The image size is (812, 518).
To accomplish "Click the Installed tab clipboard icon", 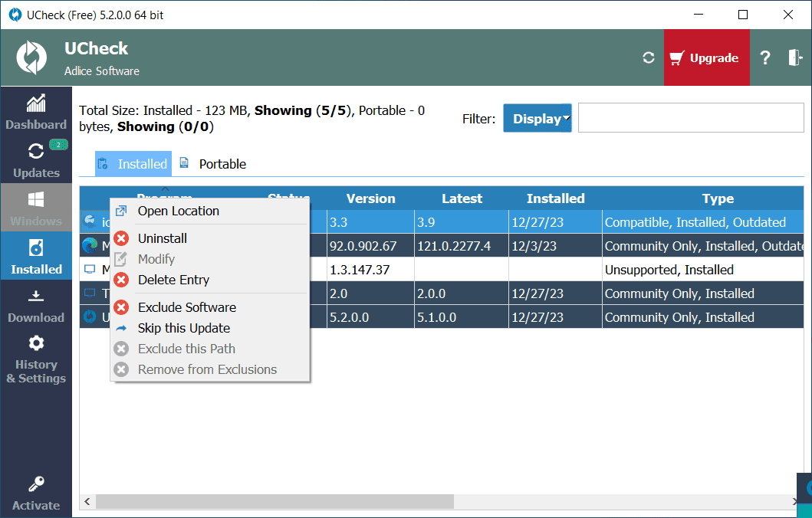I will coord(103,163).
